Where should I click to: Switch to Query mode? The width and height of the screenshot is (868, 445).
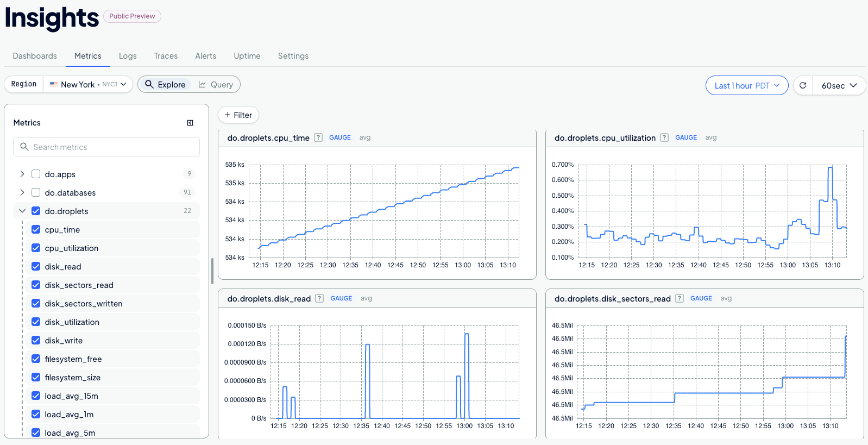tap(216, 84)
